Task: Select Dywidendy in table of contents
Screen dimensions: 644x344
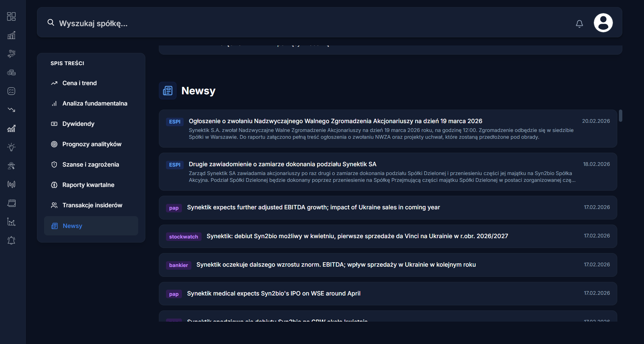Action: point(78,124)
